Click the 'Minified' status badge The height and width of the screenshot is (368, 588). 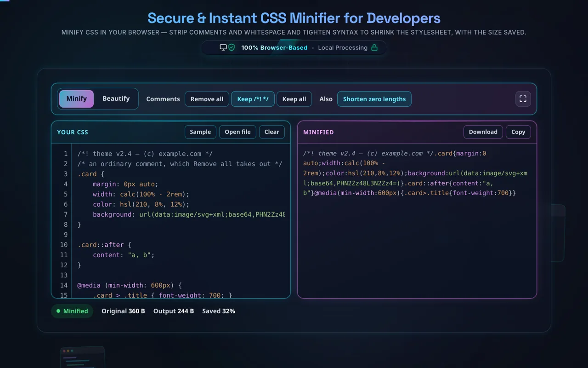(72, 311)
